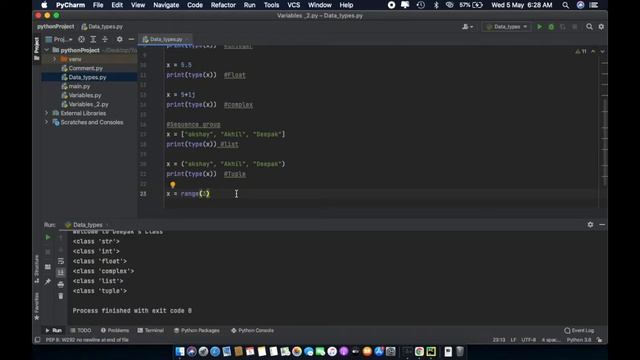
Task: Toggle scroll to end in Run console
Action: [x=61, y=272]
